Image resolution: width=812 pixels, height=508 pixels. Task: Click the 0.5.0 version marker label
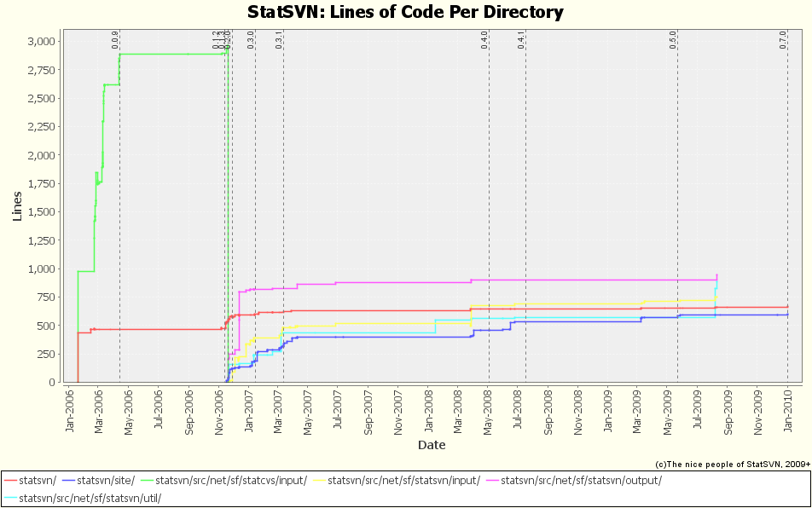pyautogui.click(x=673, y=40)
